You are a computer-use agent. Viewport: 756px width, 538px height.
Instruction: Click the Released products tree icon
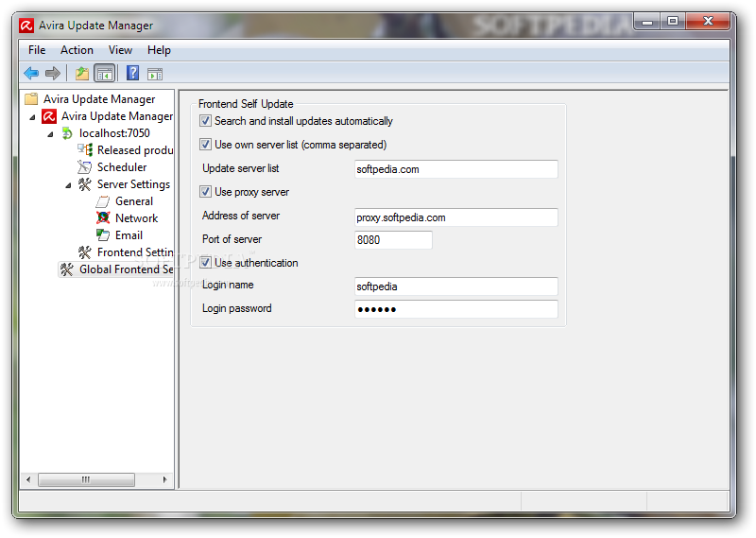coord(85,150)
